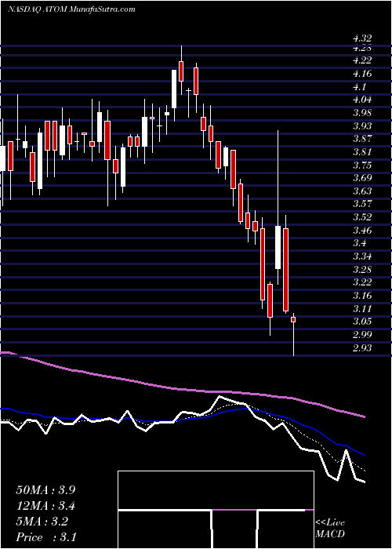Select the 3.28 price axis label
This screenshot has height=549, width=392.
coord(362,270)
